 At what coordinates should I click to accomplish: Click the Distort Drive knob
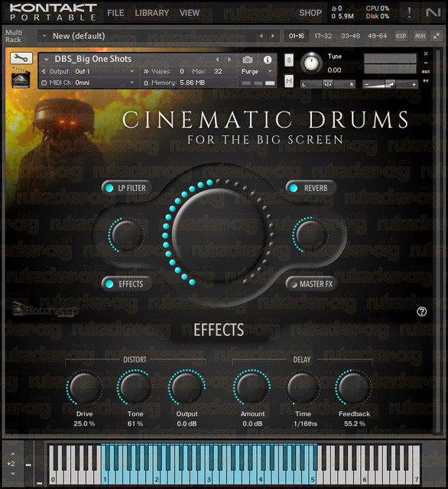[x=84, y=388]
